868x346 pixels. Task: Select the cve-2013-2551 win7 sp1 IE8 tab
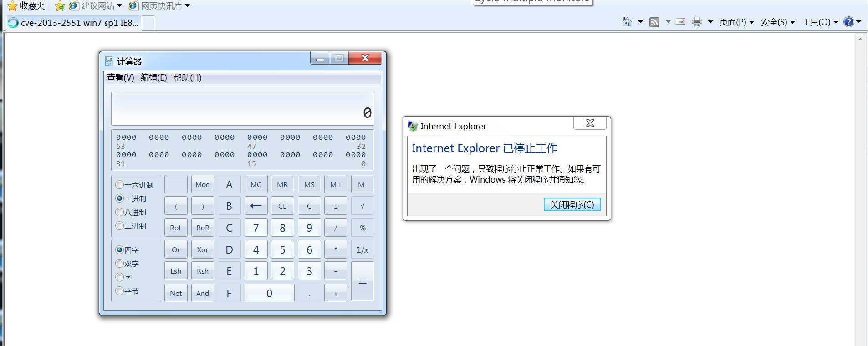(73, 23)
